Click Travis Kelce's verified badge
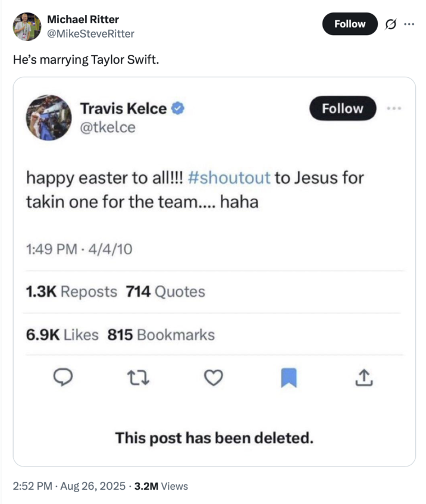426x504 pixels. point(177,108)
